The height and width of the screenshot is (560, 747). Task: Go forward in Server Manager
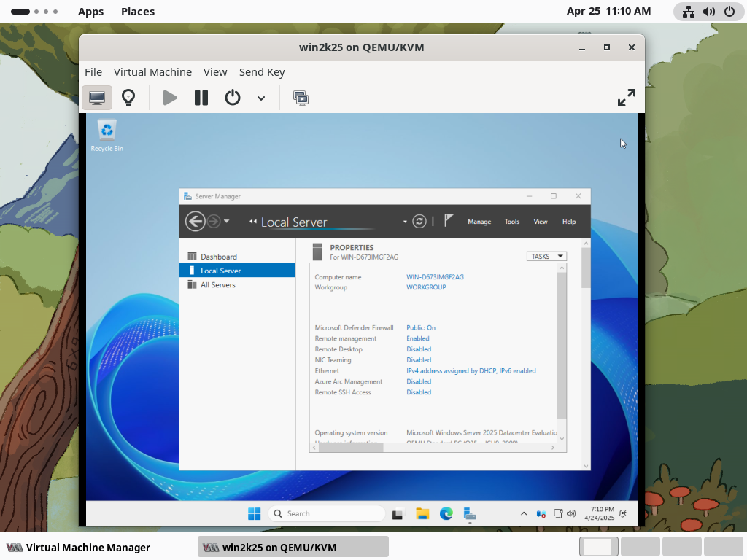click(x=214, y=222)
